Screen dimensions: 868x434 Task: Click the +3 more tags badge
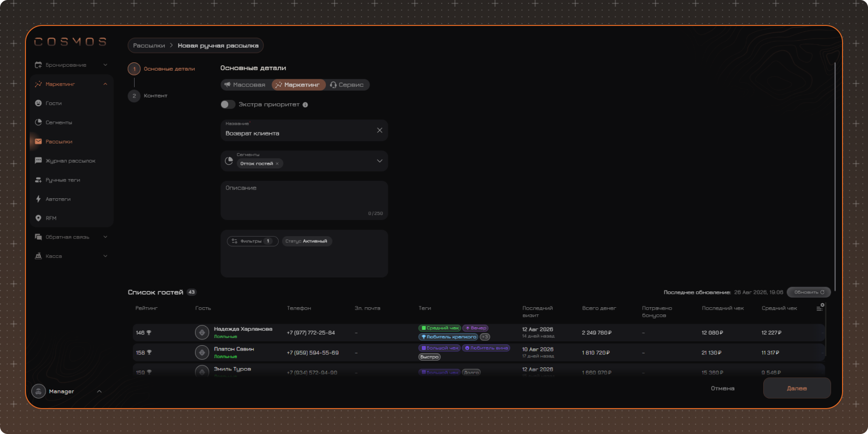[485, 337]
